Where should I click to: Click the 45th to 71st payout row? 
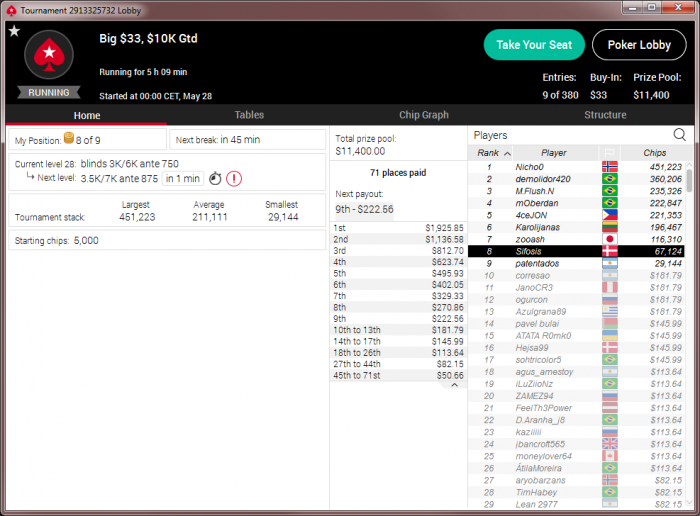click(x=398, y=375)
